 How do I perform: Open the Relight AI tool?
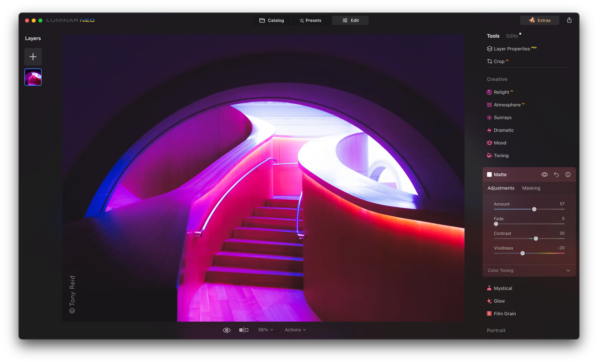[x=501, y=92]
